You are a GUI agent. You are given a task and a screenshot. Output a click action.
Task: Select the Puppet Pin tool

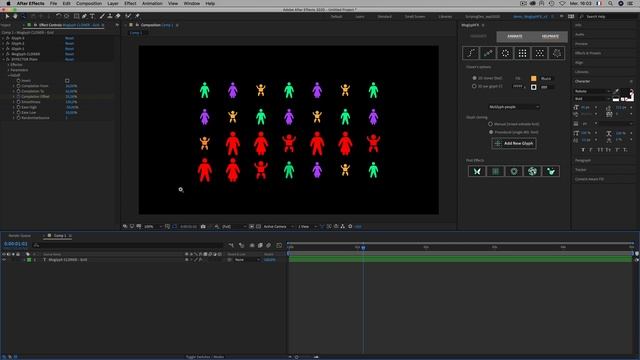coord(137,16)
